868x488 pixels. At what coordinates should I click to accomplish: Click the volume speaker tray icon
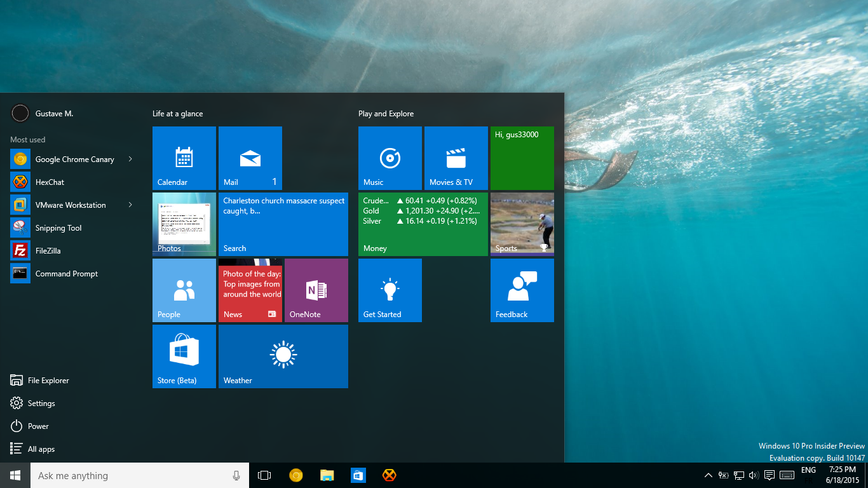coord(754,475)
